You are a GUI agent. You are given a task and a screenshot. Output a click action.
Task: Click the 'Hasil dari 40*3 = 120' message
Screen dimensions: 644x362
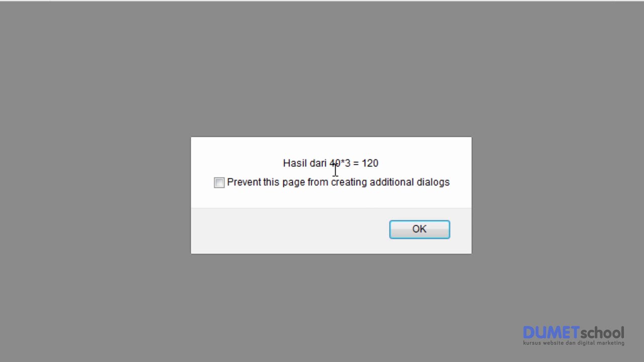pos(331,163)
